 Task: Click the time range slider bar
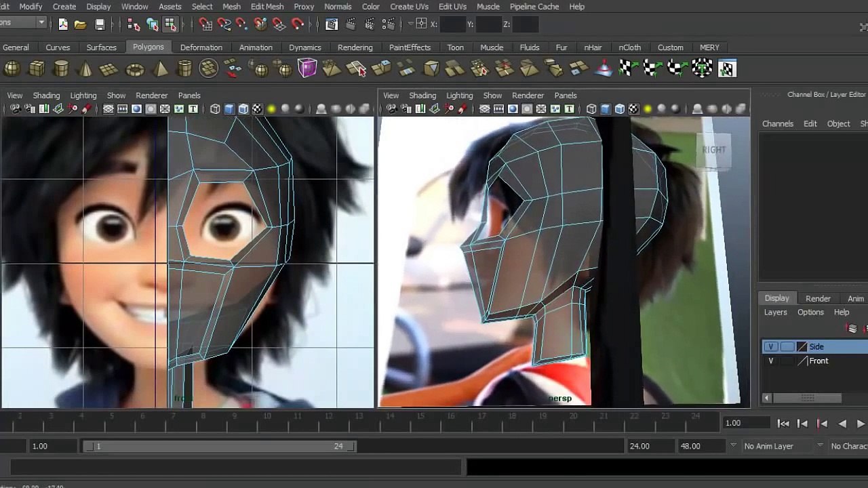220,446
